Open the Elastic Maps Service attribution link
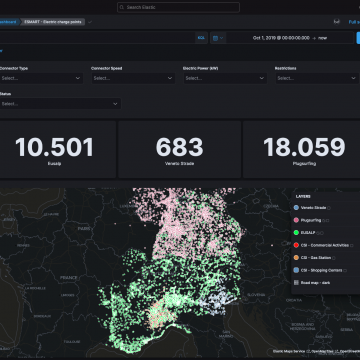Viewport: 360px width, 360px height. [289, 351]
